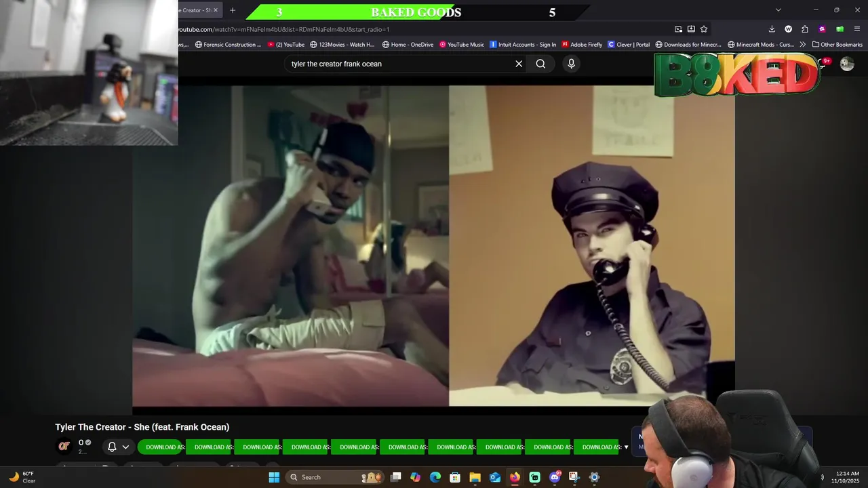This screenshot has width=868, height=488.
Task: Open the Firefox downloads arrow icon
Action: 772,29
